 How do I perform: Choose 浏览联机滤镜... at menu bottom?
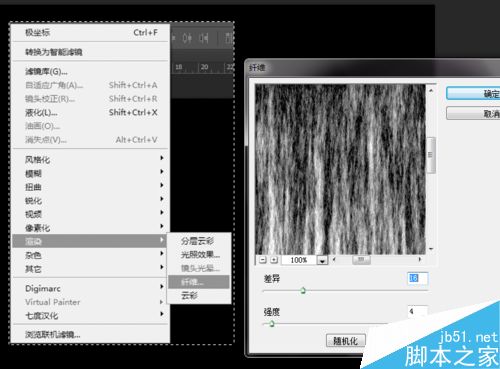pyautogui.click(x=91, y=334)
